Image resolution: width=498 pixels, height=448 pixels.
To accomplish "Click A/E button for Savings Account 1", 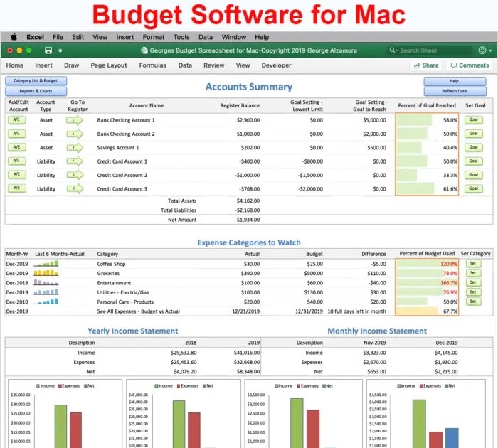I will 17,147.
